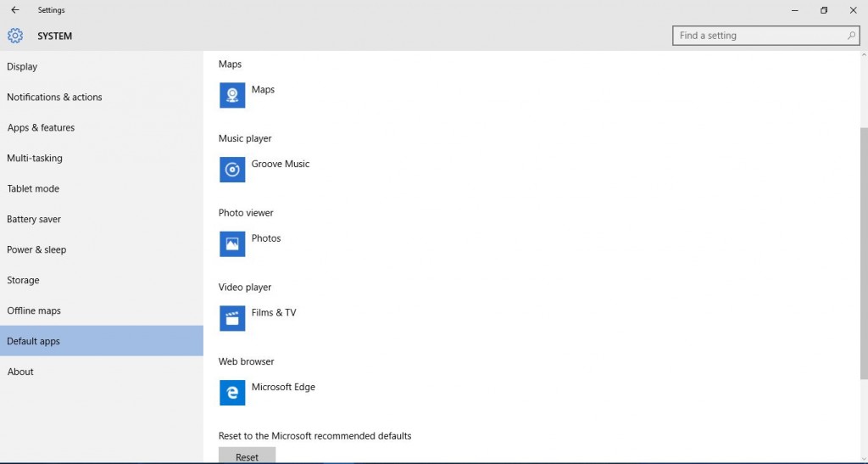Click Reset to Microsoft recommended defaults text
This screenshot has width=868, height=464.
click(x=315, y=436)
